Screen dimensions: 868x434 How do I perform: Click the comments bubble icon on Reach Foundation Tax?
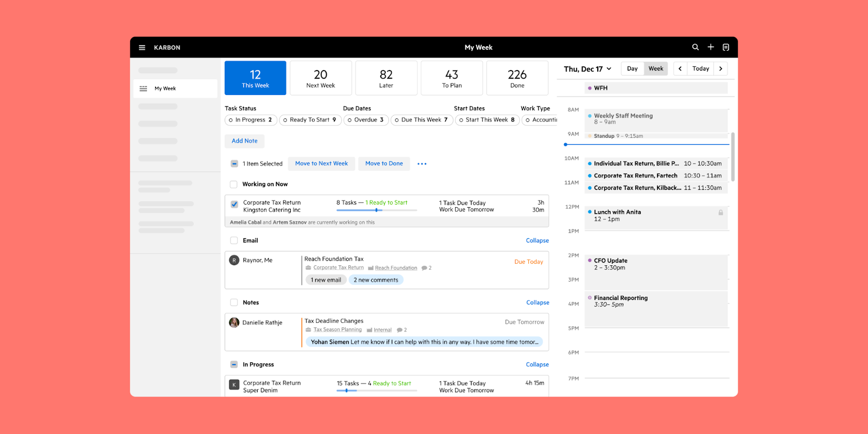[x=424, y=268]
